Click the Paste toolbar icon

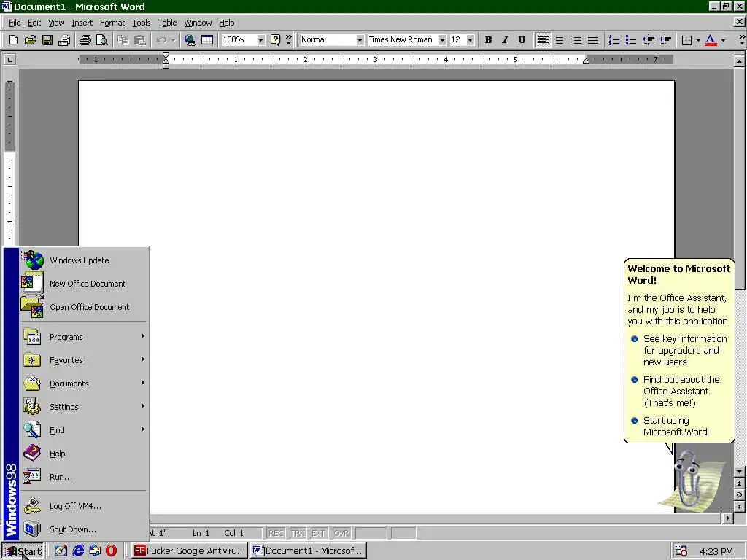point(139,40)
